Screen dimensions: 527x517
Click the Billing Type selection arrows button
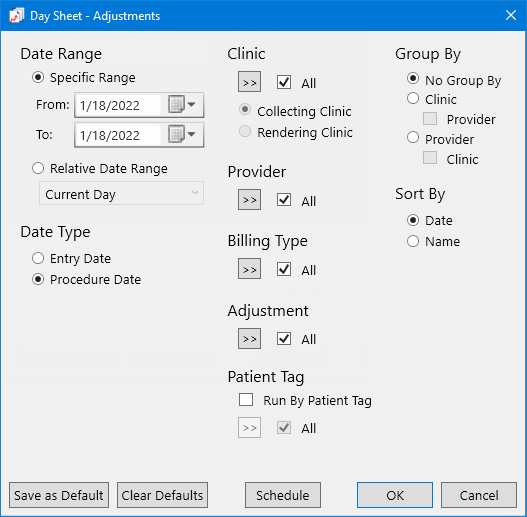coord(249,269)
